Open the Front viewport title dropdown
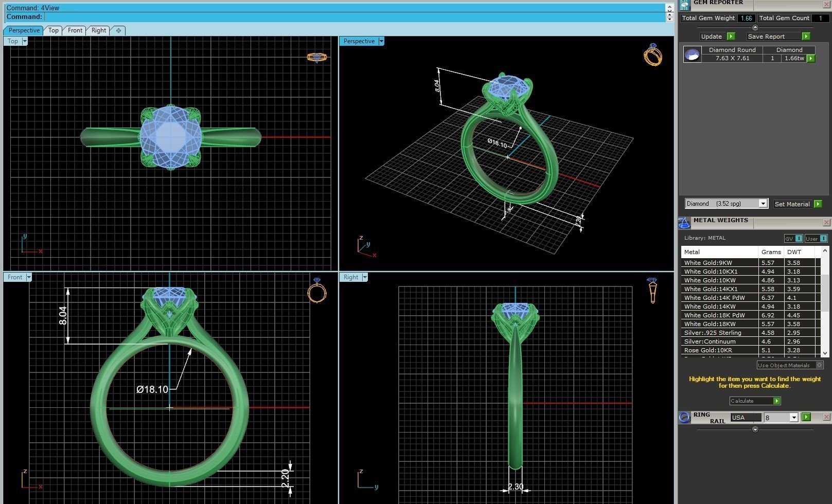832x504 pixels. coord(29,277)
